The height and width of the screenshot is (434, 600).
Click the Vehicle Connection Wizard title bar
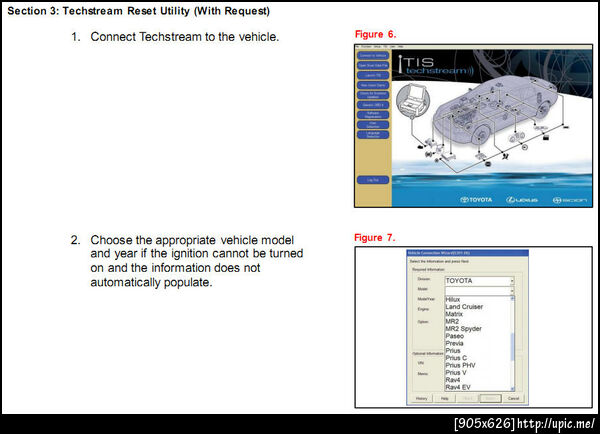tap(467, 253)
